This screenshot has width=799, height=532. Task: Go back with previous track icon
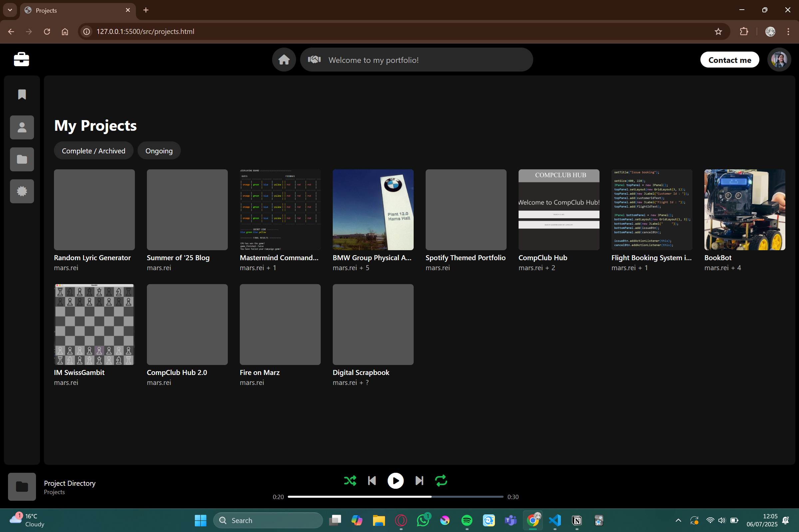[x=372, y=480]
